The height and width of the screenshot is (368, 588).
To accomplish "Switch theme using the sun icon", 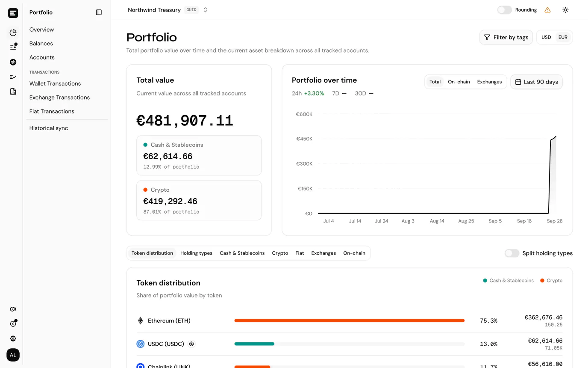I will pos(565,10).
